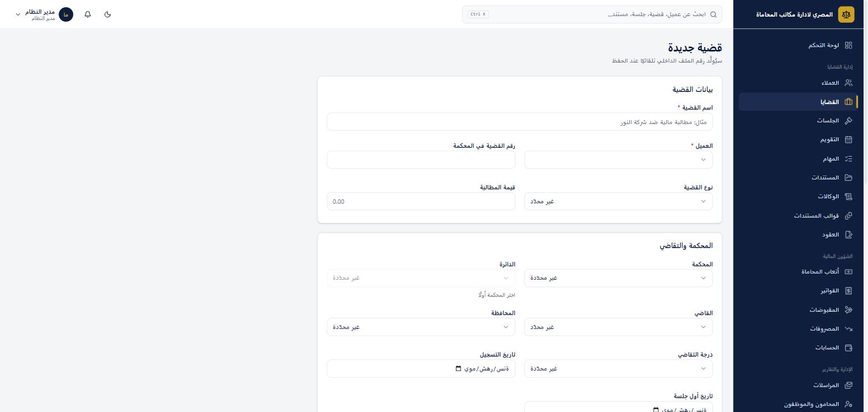Click the user avatar badge
The width and height of the screenshot is (868, 412).
(x=66, y=14)
